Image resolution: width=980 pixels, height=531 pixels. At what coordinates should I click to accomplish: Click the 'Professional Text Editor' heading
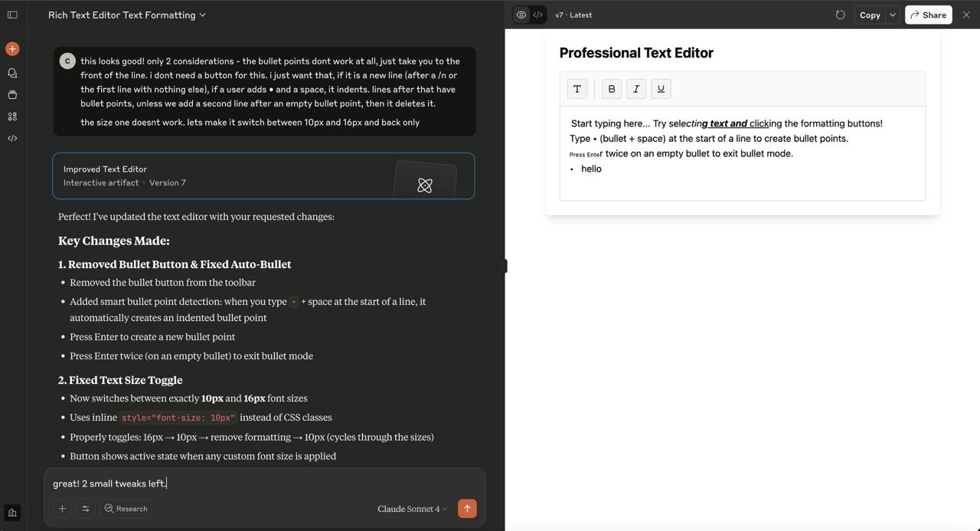click(x=636, y=53)
